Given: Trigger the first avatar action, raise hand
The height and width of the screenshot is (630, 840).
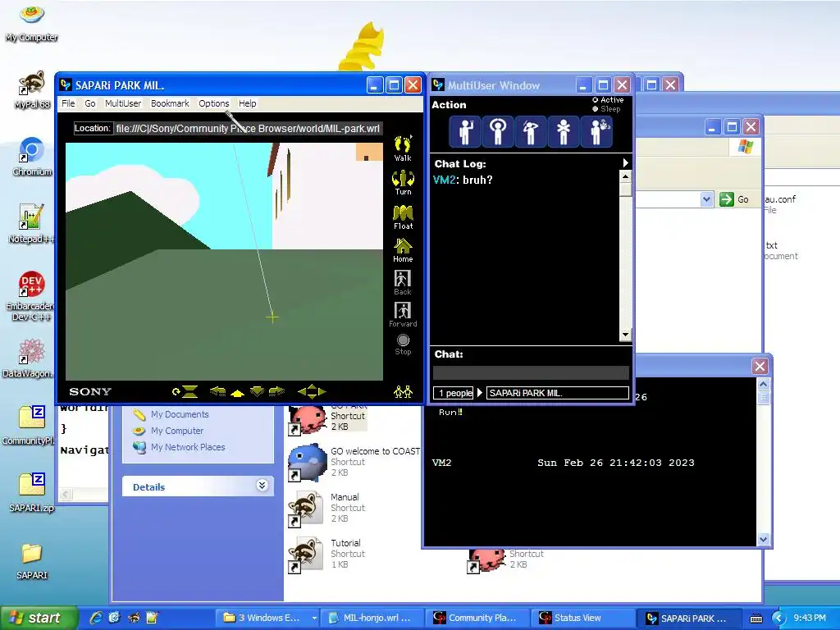Looking at the screenshot, I should (465, 131).
